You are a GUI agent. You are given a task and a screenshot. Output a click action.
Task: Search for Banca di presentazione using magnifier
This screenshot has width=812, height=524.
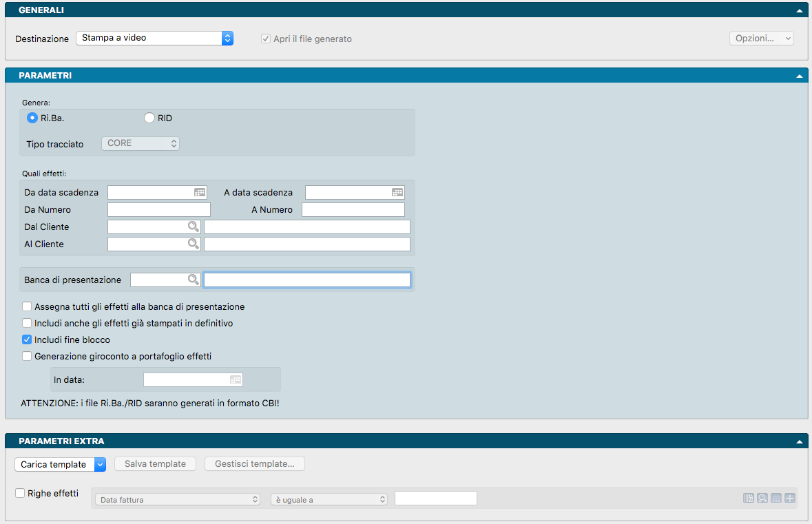[194, 280]
